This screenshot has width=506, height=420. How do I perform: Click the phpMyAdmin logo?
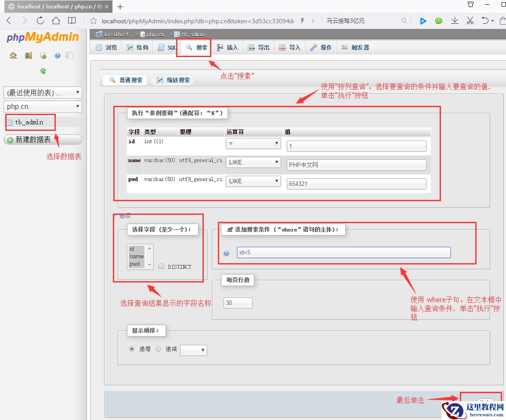pos(43,37)
